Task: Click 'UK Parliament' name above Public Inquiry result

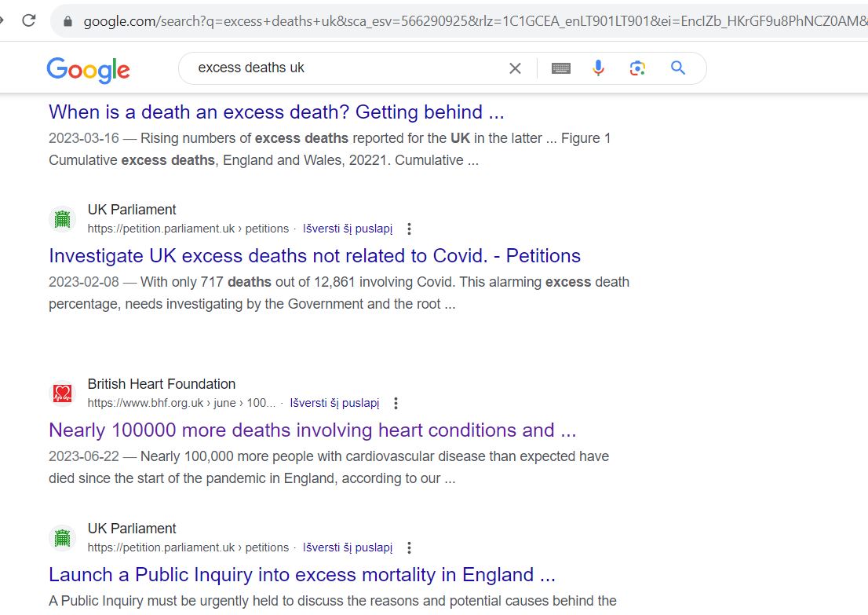Action: point(132,529)
